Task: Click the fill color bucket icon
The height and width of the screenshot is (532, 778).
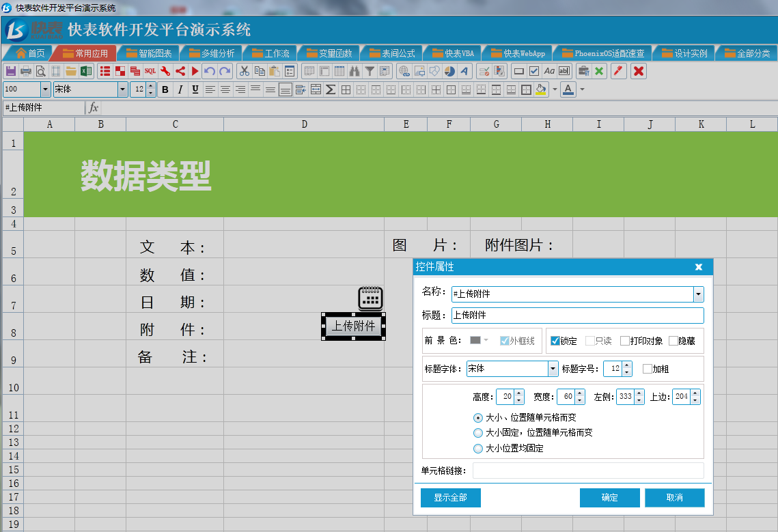Action: (541, 89)
